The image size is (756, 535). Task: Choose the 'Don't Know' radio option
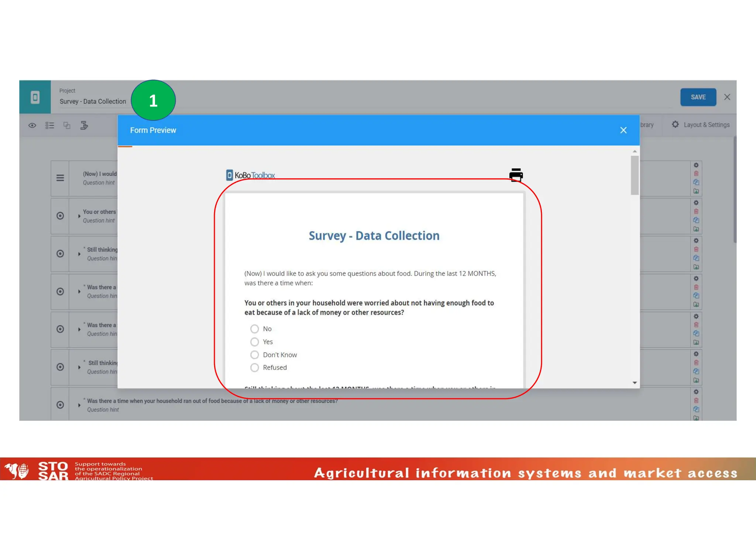pyautogui.click(x=254, y=355)
